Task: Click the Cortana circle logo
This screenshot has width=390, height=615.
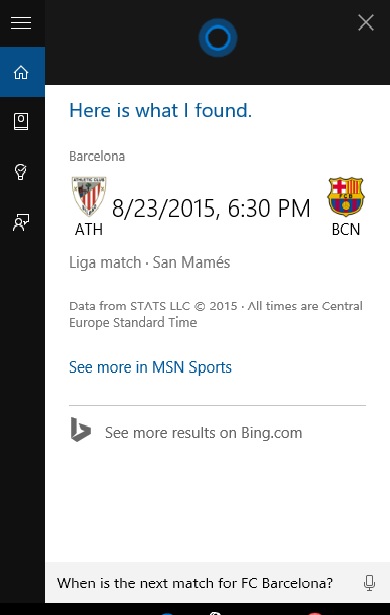Action: click(x=218, y=38)
